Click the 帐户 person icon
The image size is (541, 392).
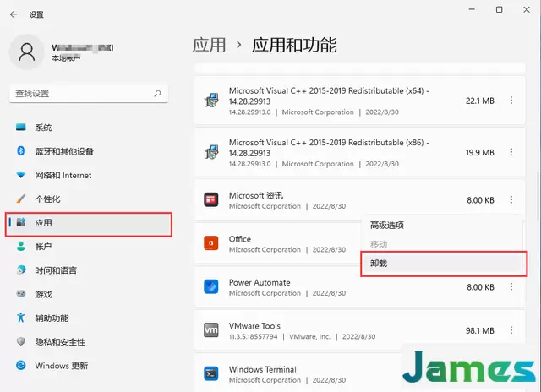20,246
